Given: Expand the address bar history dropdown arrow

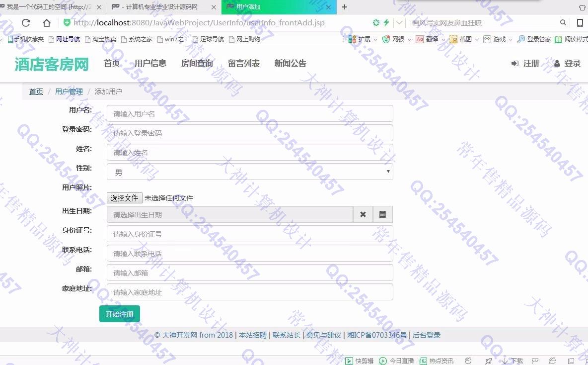Looking at the screenshot, I should (399, 22).
